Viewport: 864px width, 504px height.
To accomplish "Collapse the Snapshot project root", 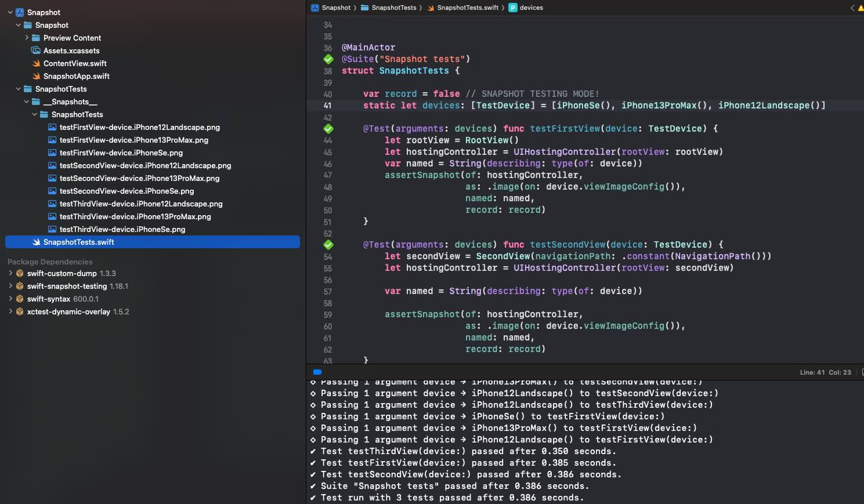I will (10, 12).
